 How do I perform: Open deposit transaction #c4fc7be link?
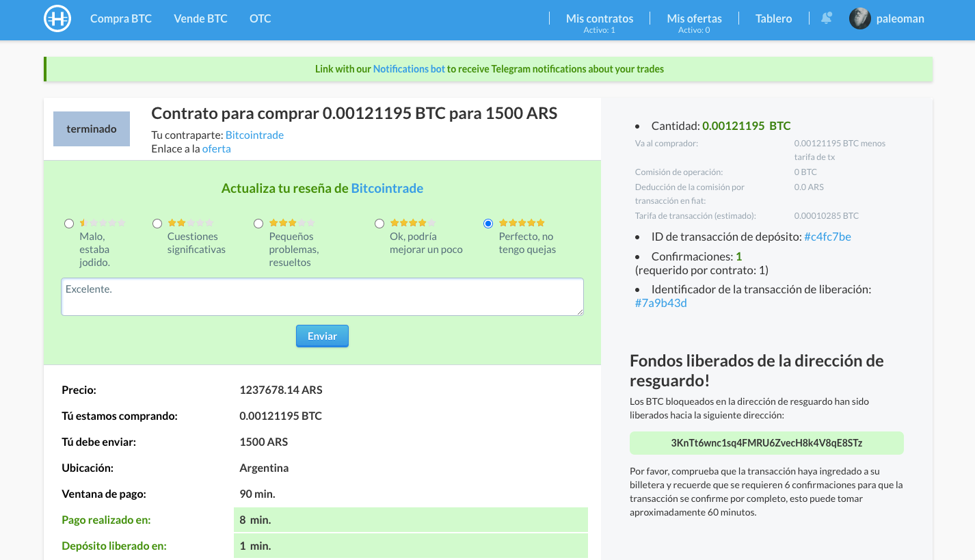(x=827, y=237)
